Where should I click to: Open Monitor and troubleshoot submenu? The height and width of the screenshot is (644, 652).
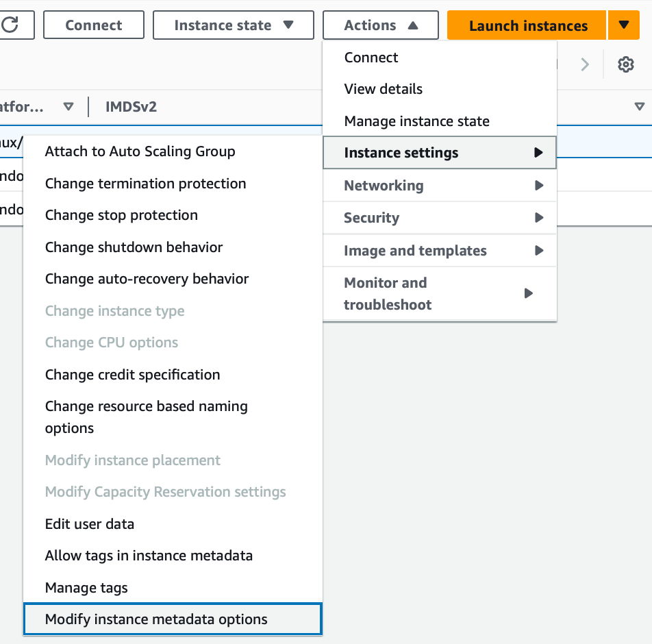(439, 293)
